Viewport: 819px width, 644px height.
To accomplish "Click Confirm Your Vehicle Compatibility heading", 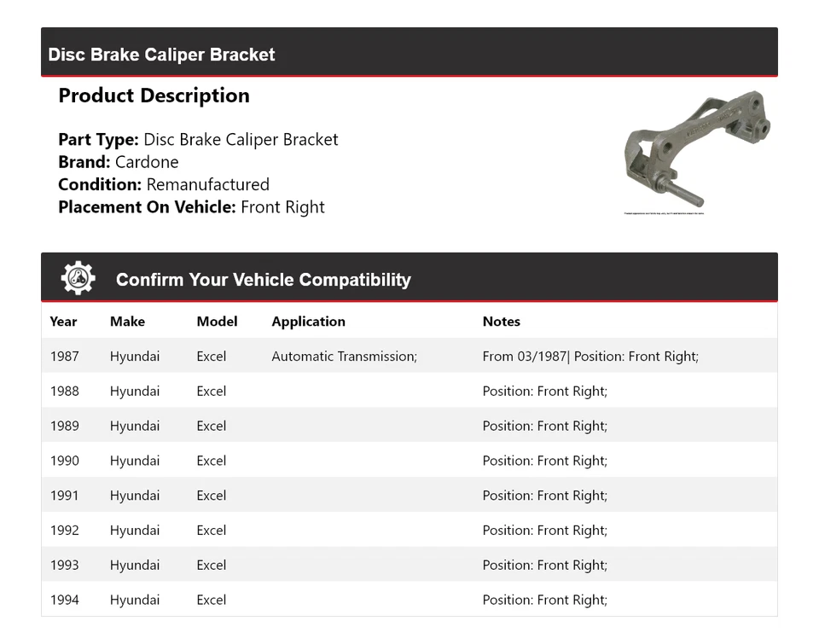I will [x=263, y=280].
